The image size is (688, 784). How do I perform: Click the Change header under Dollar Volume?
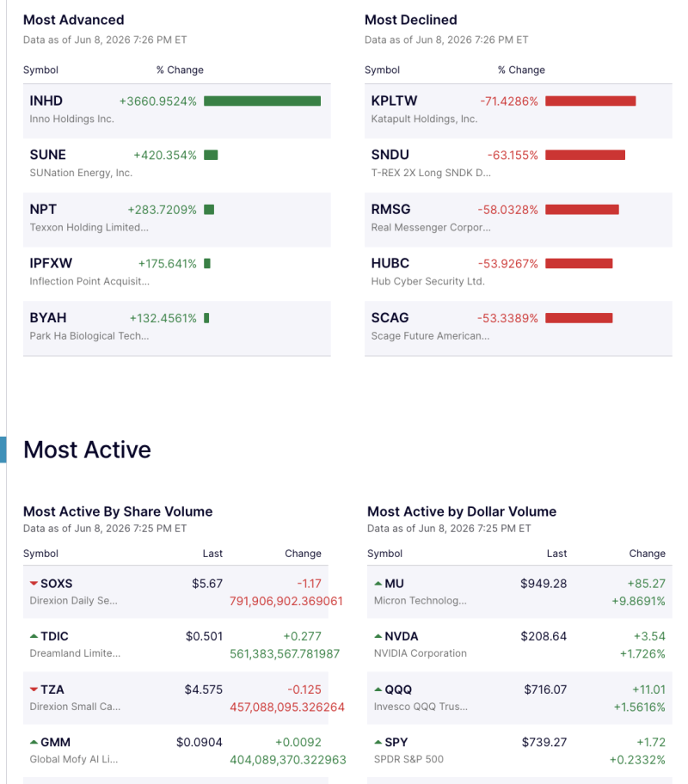coord(647,554)
